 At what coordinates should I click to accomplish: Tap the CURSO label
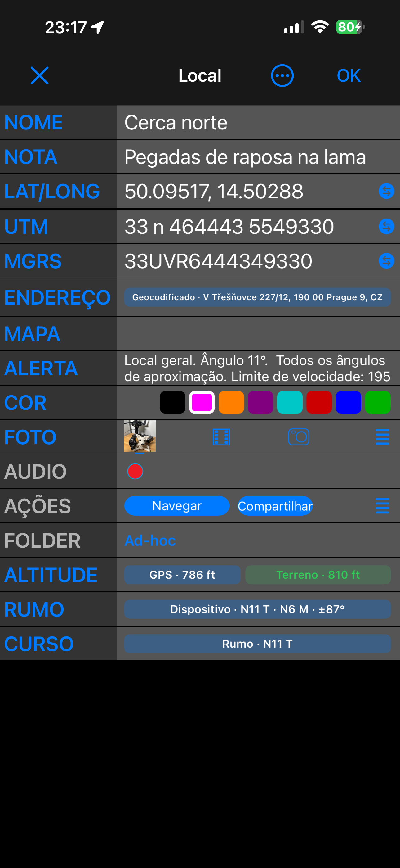(39, 644)
